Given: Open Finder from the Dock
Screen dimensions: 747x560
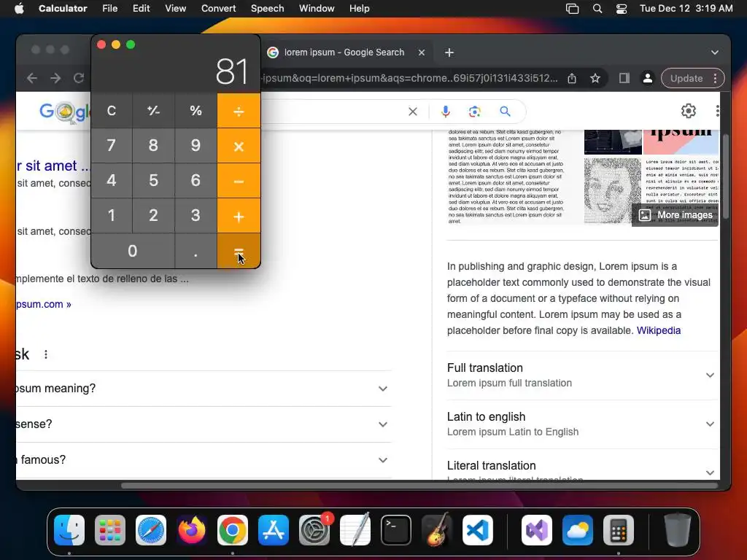Looking at the screenshot, I should pyautogui.click(x=69, y=530).
